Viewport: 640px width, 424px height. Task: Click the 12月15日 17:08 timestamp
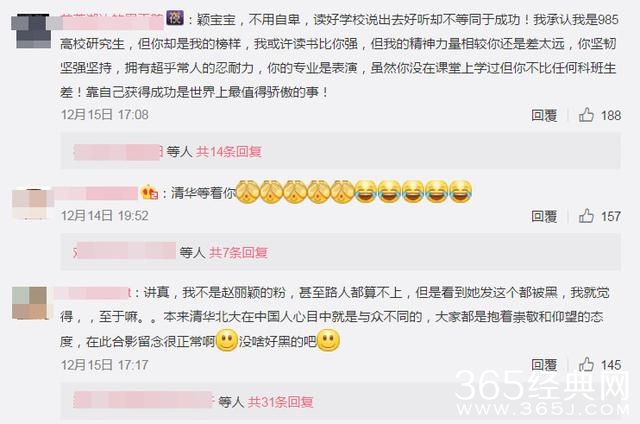tap(105, 115)
